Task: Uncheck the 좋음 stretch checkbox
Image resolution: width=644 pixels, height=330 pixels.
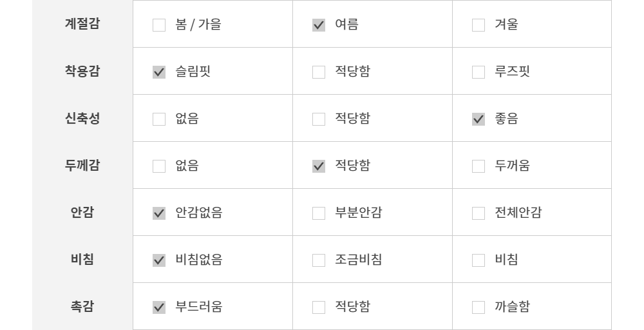Action: pos(478,119)
